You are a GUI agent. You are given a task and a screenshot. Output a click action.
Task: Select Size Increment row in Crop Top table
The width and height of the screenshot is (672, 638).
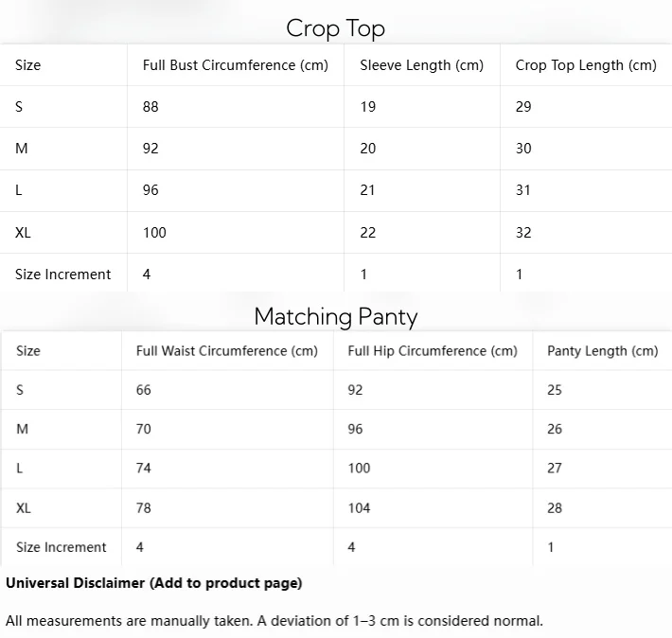point(336,274)
